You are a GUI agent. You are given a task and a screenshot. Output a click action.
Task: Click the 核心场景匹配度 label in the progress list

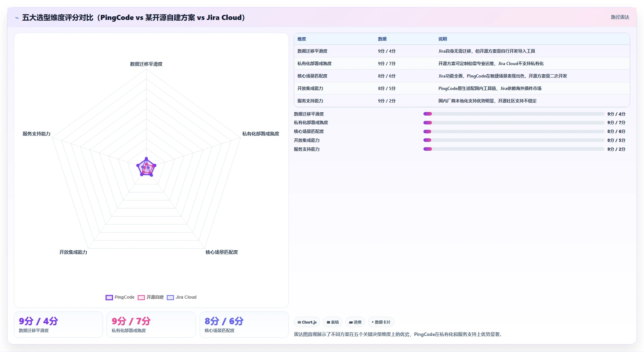[309, 132]
